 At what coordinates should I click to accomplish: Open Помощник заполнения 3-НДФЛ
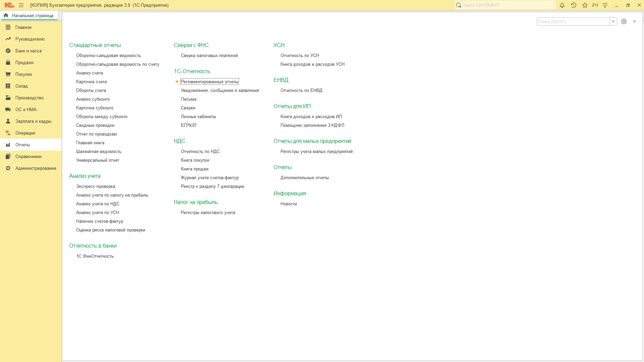coord(312,125)
